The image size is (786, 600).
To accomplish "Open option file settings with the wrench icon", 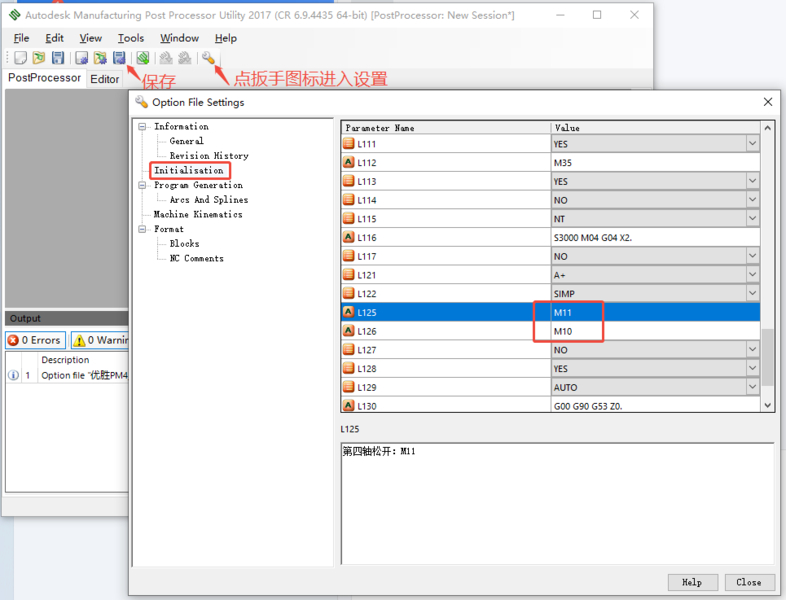I will click(208, 59).
